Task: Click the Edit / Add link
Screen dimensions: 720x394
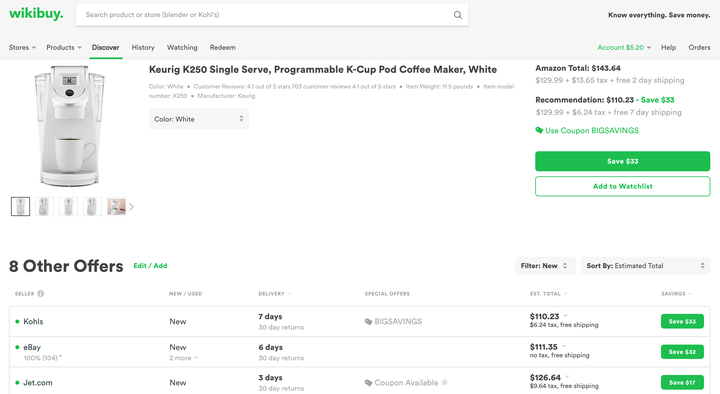Action: pyautogui.click(x=150, y=265)
